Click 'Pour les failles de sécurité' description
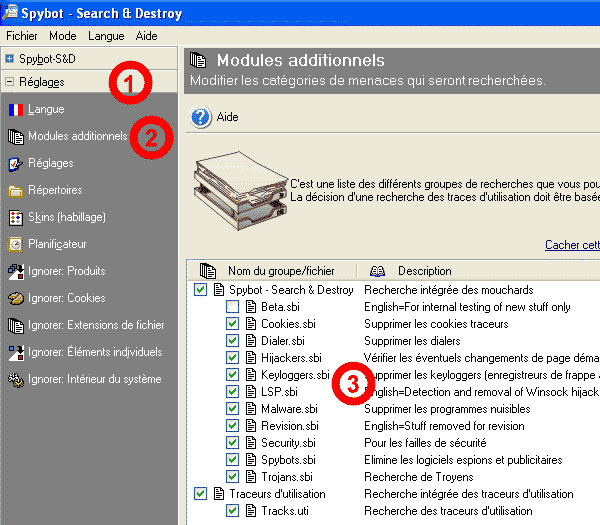This screenshot has width=600, height=525. (x=425, y=443)
